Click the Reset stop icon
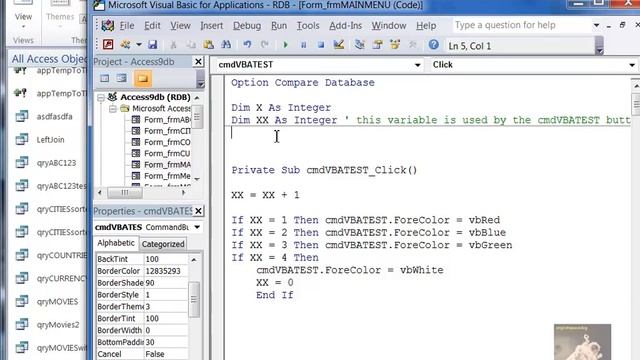The height and width of the screenshot is (360, 640). click(321, 44)
